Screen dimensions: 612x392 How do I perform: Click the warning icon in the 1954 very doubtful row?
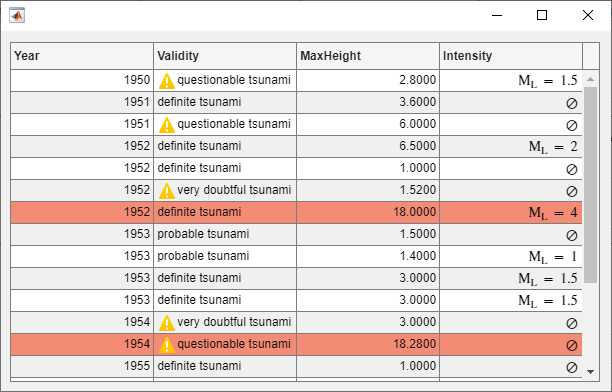click(167, 323)
